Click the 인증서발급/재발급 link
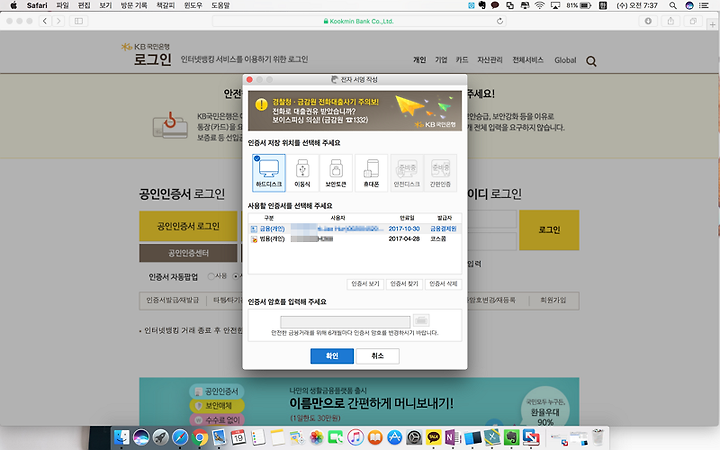 pos(173,300)
